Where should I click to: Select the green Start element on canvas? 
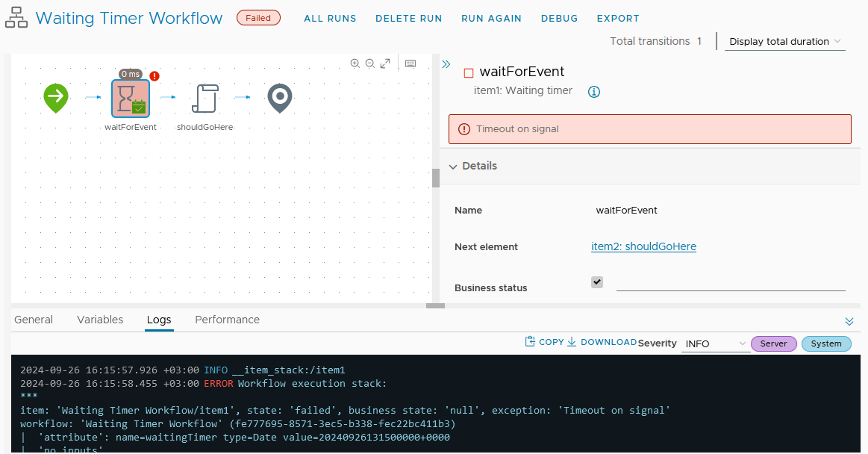[x=56, y=98]
